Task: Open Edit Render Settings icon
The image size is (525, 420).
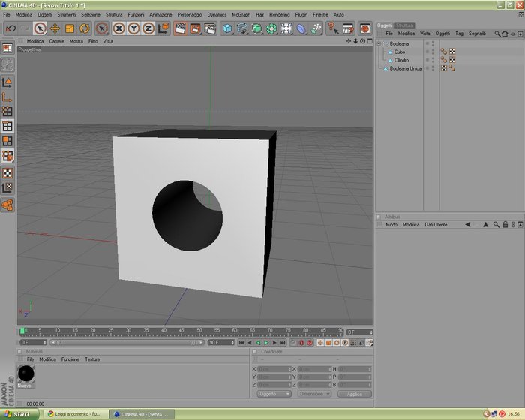Action: click(x=210, y=28)
